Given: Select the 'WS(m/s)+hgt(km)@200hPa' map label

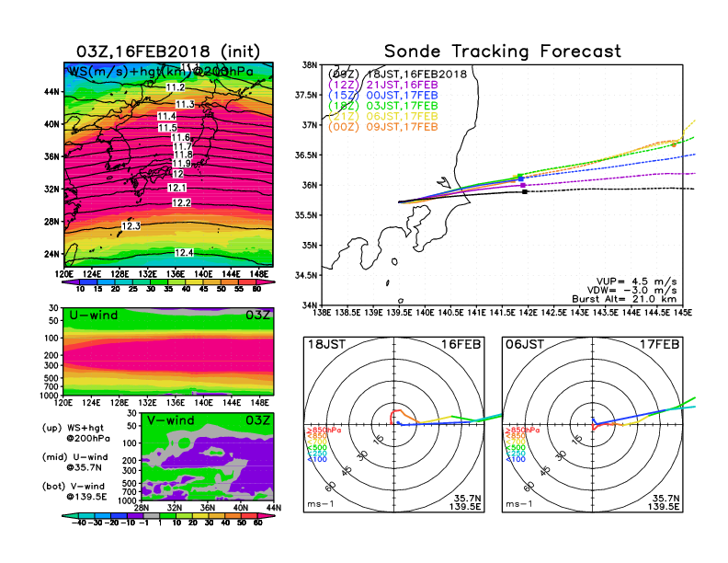Looking at the screenshot, I should pos(161,72).
